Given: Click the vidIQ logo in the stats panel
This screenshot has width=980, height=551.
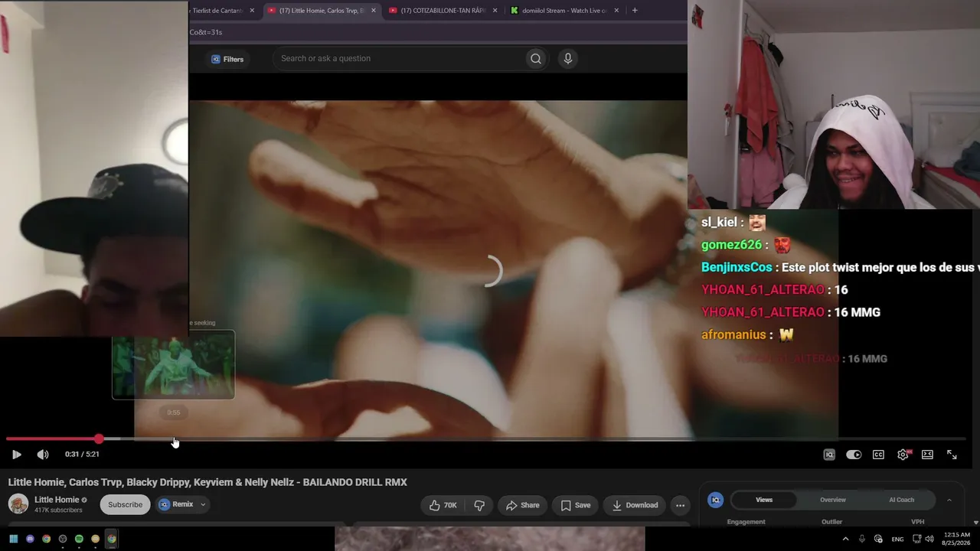Looking at the screenshot, I should coord(716,500).
